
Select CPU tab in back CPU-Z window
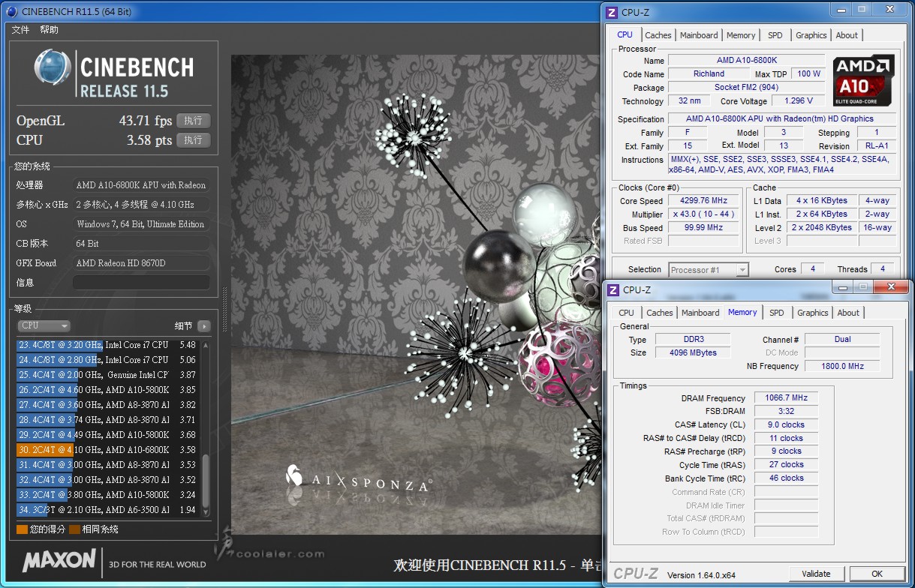625,34
